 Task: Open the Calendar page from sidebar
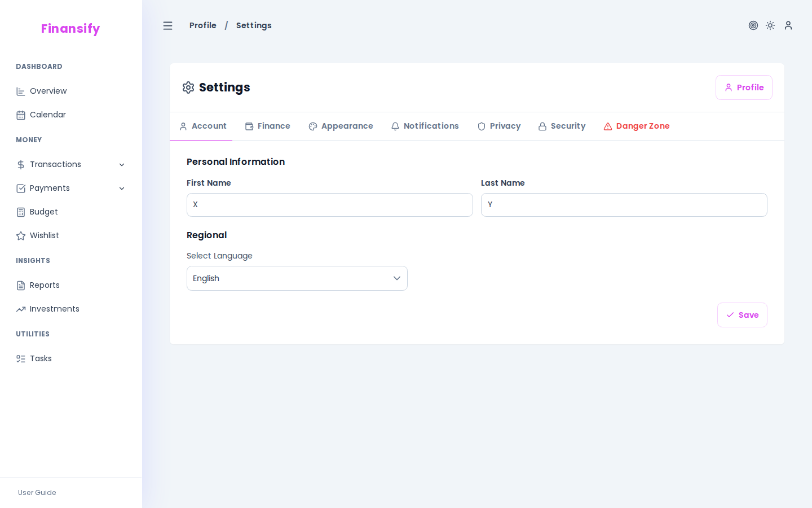(48, 115)
